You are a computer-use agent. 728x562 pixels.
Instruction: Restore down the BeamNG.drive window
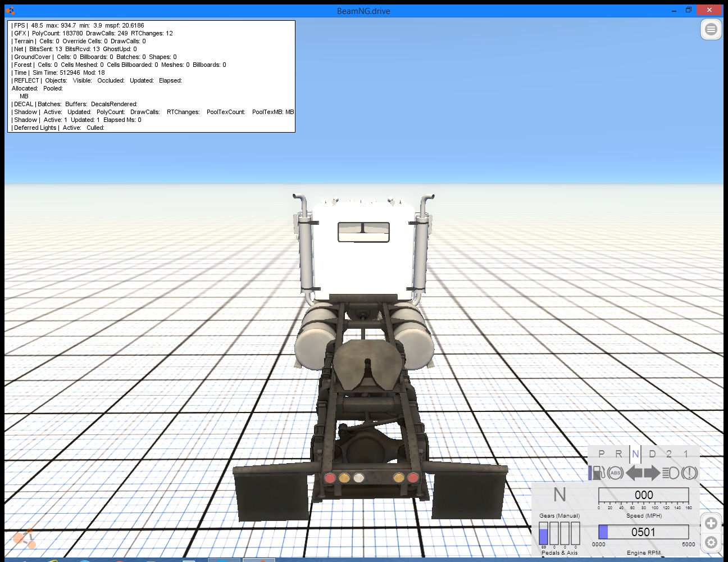tap(689, 10)
